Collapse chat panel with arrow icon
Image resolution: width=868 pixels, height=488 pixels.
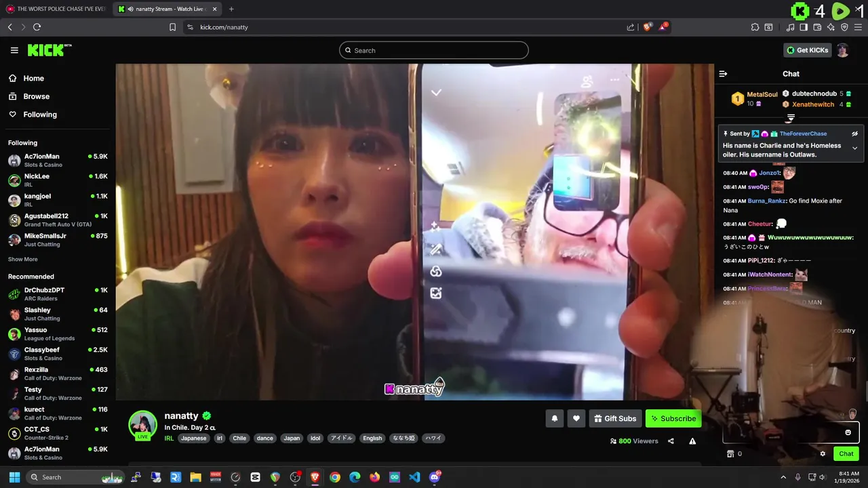pos(723,74)
